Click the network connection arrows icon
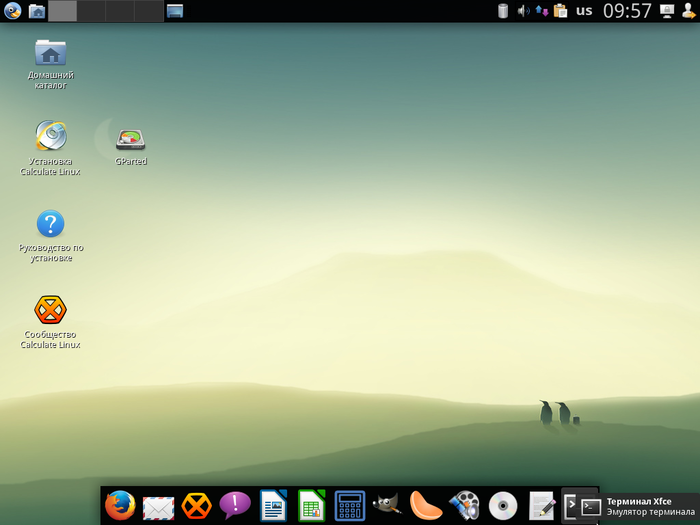 point(542,11)
